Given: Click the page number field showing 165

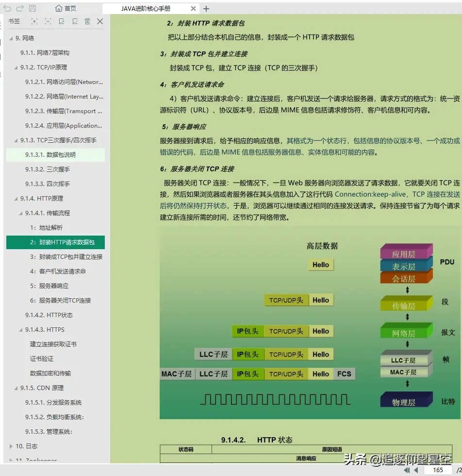Looking at the screenshot, I should pos(438,470).
